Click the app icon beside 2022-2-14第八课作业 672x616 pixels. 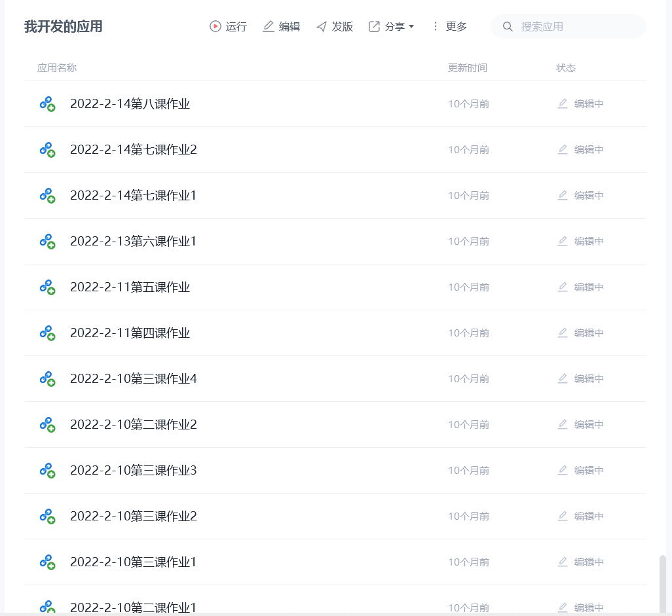pyautogui.click(x=48, y=103)
